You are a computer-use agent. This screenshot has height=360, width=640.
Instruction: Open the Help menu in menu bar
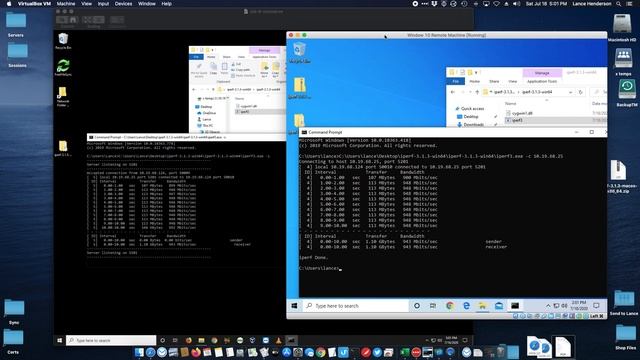coord(167,4)
